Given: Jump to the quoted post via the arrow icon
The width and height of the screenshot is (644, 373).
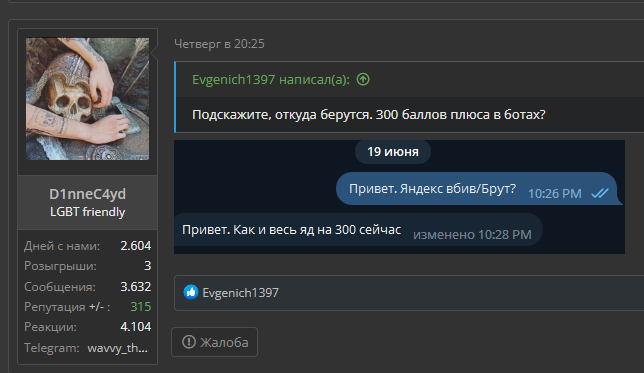Looking at the screenshot, I should point(363,79).
